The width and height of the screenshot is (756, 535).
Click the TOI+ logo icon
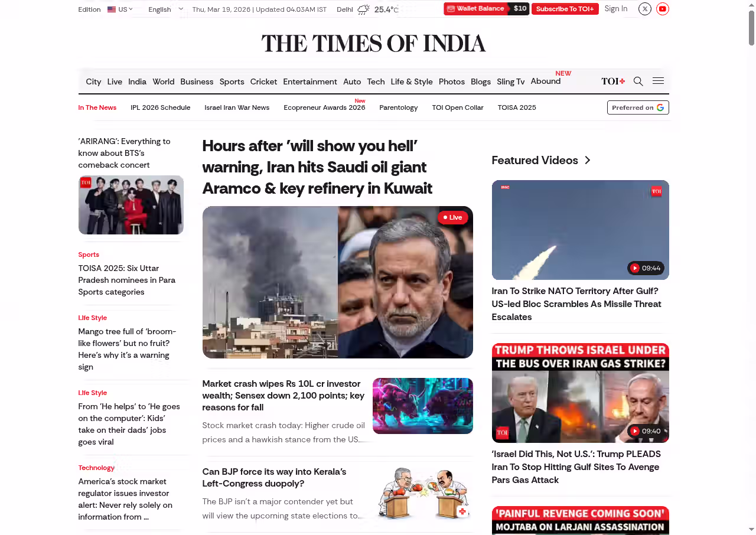click(613, 81)
